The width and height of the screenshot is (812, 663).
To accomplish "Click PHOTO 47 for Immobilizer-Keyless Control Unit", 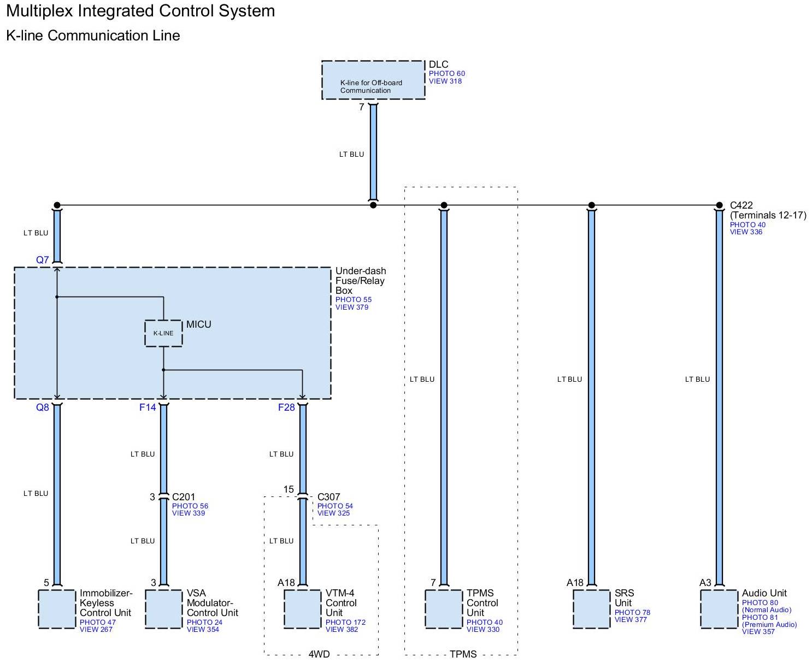I will coord(97,622).
